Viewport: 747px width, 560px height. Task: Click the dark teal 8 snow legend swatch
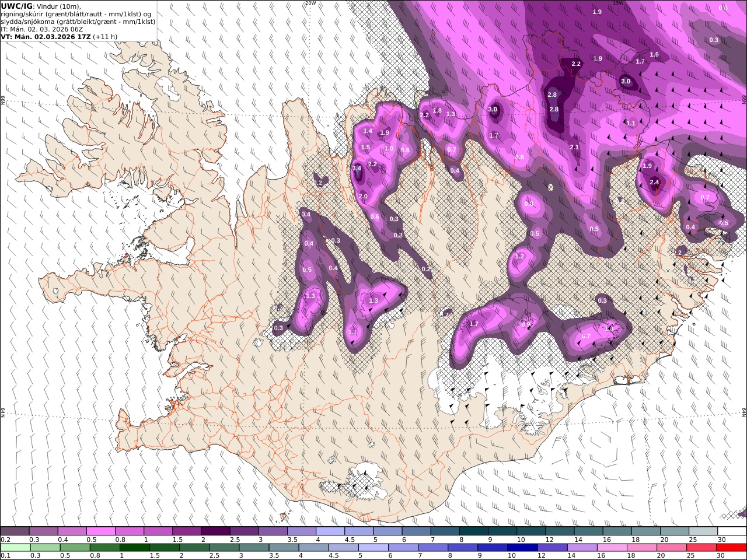coord(473,531)
